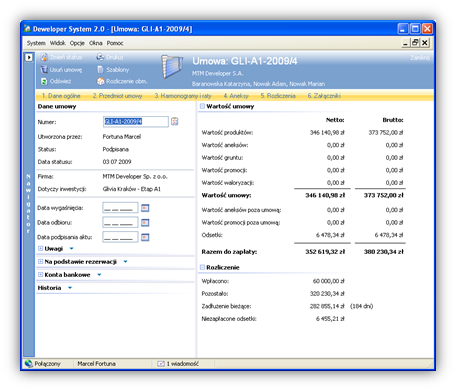Screen dimensions: 456x391
Task: Switch to 6. Załączniki tab
Action: [324, 96]
